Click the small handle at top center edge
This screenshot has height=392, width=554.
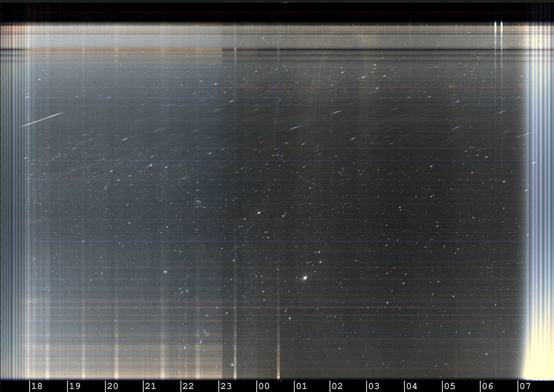[286, 2]
